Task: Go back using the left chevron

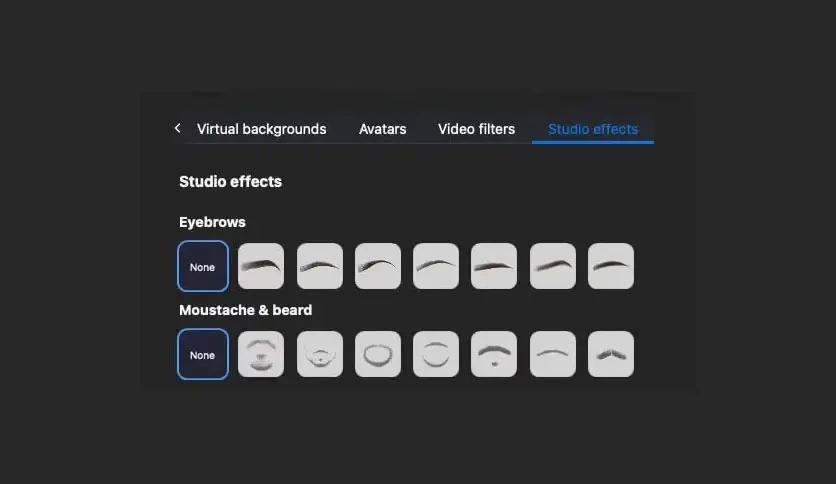Action: coord(178,128)
